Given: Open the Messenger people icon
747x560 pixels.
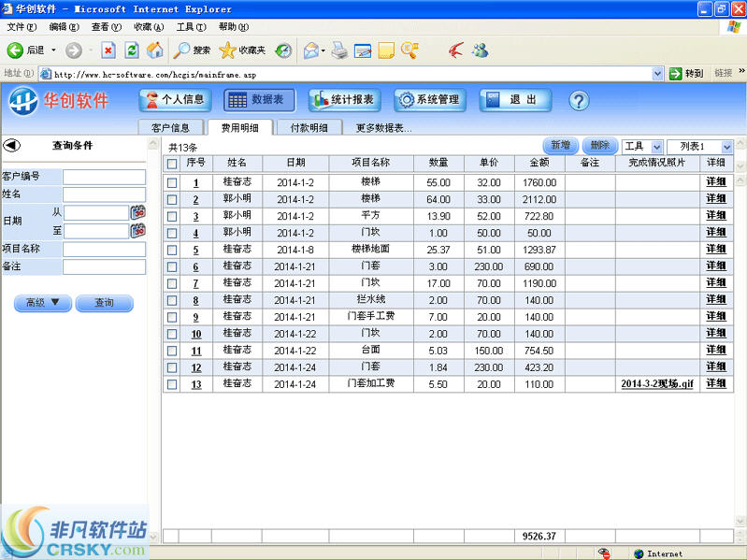Looking at the screenshot, I should tap(481, 50).
